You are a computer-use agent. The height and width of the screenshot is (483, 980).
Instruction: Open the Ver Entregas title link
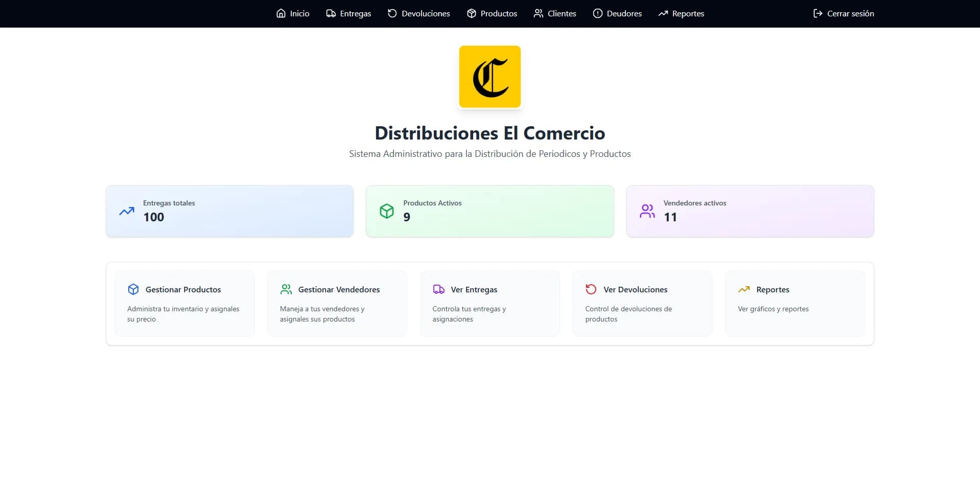[x=474, y=290]
